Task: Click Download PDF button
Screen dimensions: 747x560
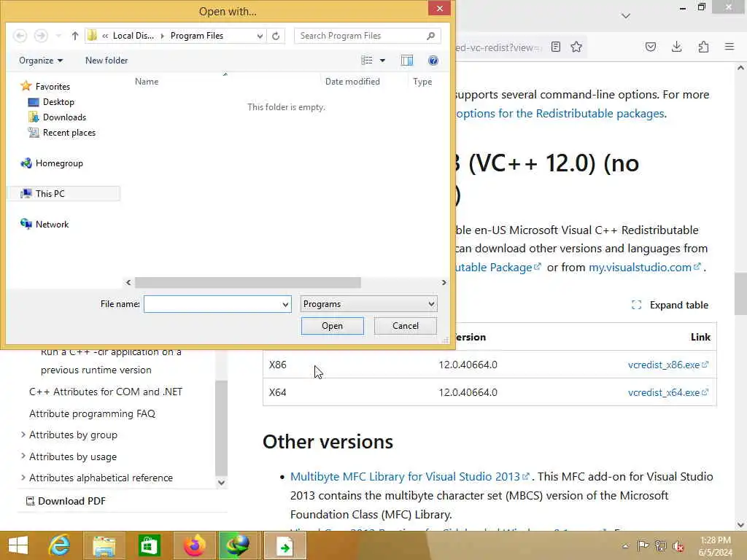Action: pos(66,501)
